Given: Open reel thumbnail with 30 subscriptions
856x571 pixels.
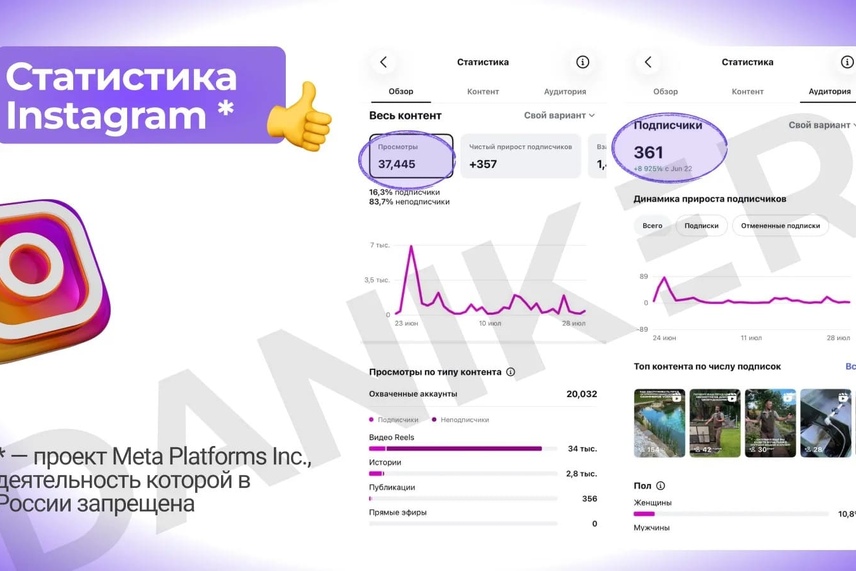Looking at the screenshot, I should point(770,423).
